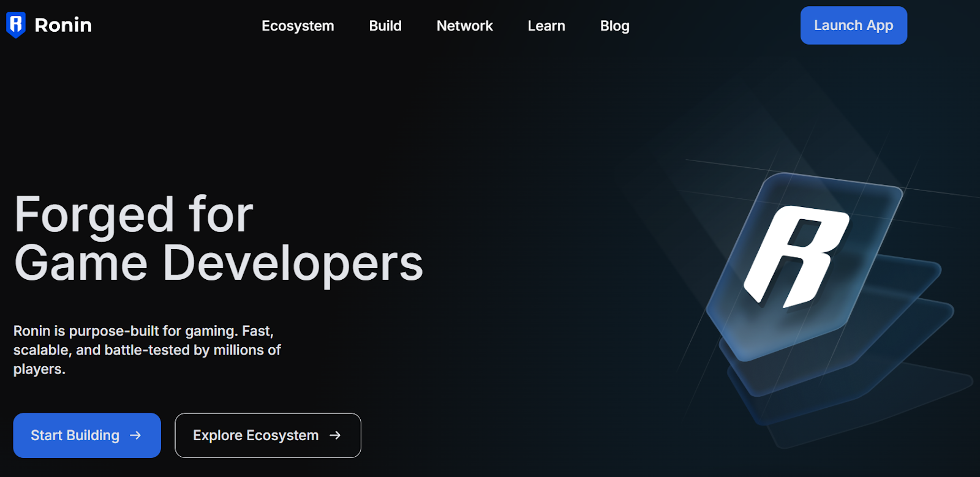Open the Ecosystem menu
Viewport: 980px width, 477px height.
coord(298,26)
